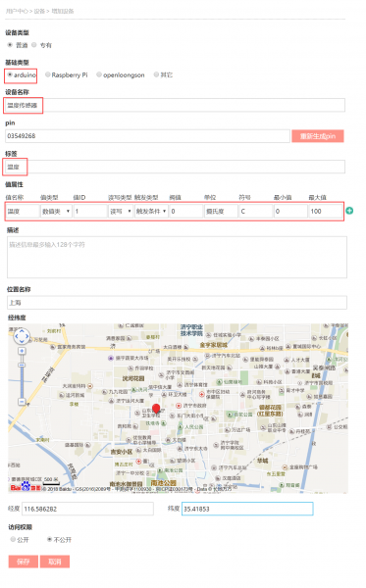Image resolution: width=366 pixels, height=588 pixels.
Task: Pan the Baidu map to the right
Action: (x=27, y=336)
